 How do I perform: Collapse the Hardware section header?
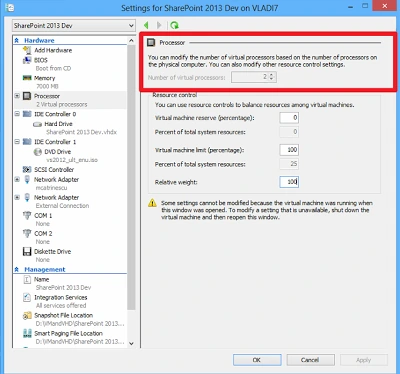pos(17,40)
